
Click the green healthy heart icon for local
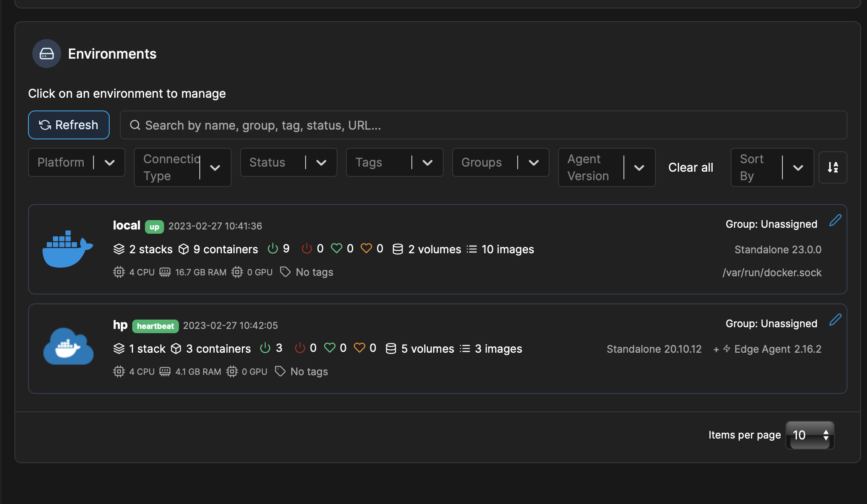click(x=337, y=249)
